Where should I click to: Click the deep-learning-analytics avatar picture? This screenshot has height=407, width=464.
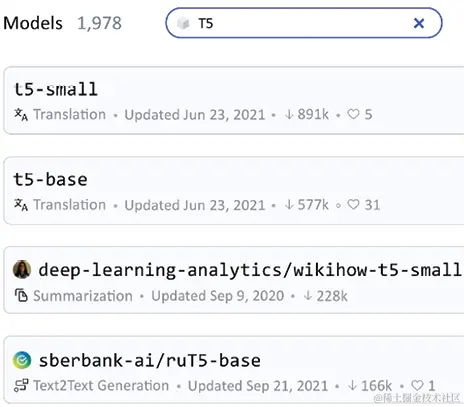[22, 269]
